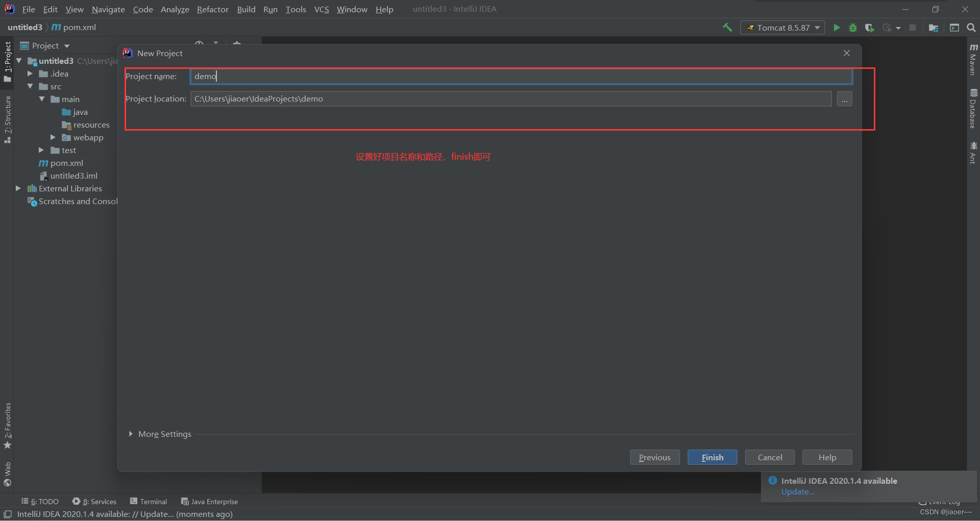The width and height of the screenshot is (980, 521).
Task: Open Project Structure icon in toolbar
Action: click(x=934, y=28)
